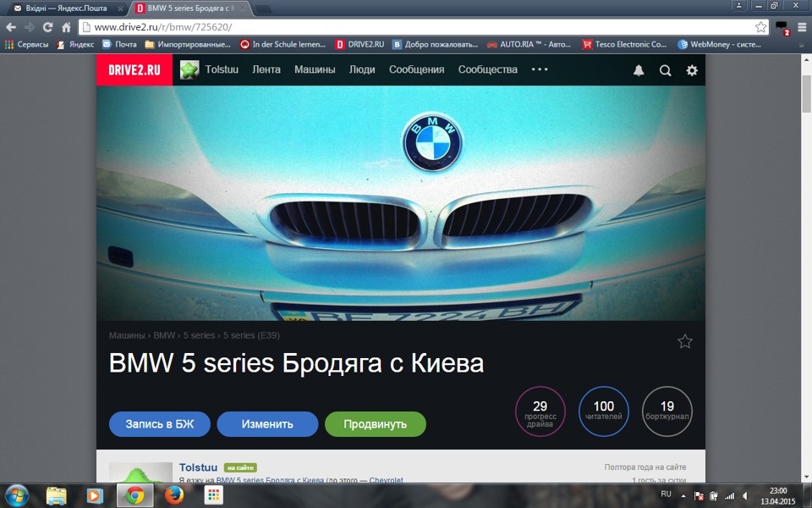This screenshot has height=508, width=812.
Task: Click Запись в БЖ button
Action: pos(160,424)
